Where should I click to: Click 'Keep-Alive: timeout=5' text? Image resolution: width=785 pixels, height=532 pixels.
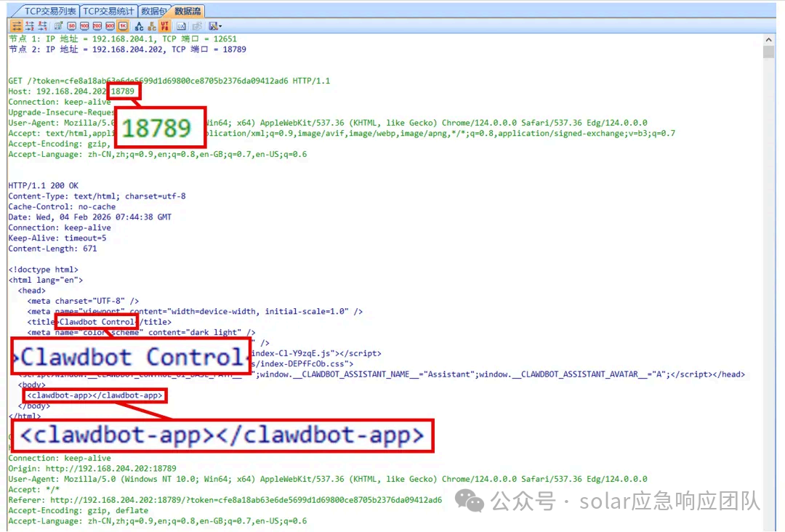pyautogui.click(x=57, y=238)
